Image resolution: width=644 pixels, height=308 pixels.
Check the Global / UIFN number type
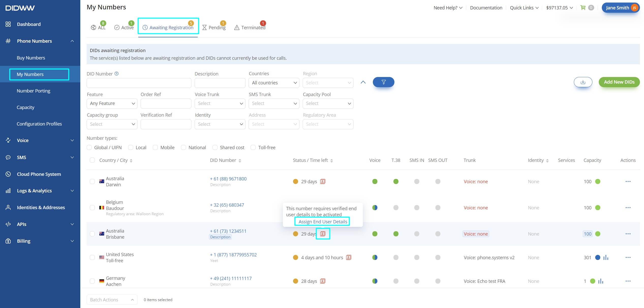tap(89, 147)
